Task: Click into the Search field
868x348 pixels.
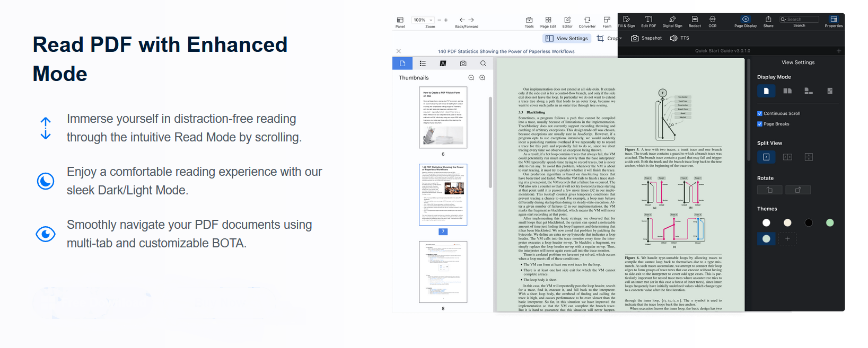Action: pyautogui.click(x=799, y=20)
